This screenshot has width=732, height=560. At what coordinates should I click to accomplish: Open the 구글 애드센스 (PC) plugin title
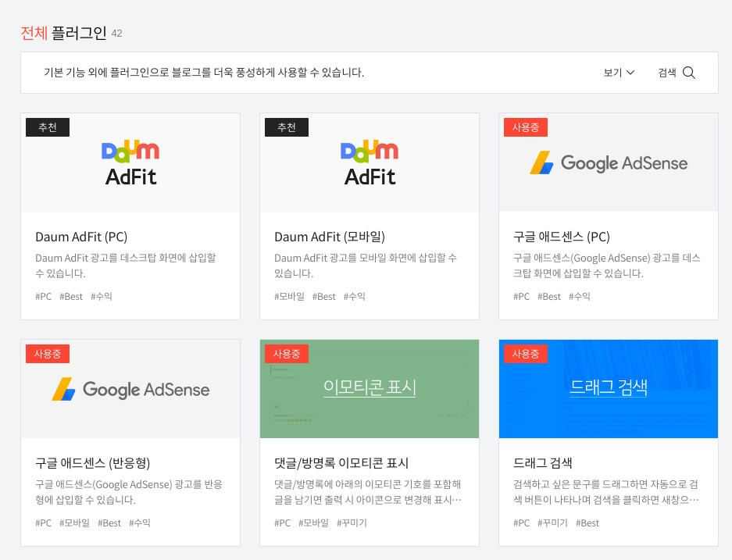pyautogui.click(x=562, y=237)
